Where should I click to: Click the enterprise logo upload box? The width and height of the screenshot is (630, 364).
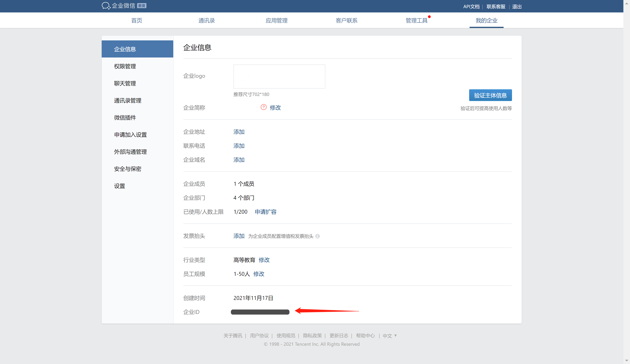[279, 76]
